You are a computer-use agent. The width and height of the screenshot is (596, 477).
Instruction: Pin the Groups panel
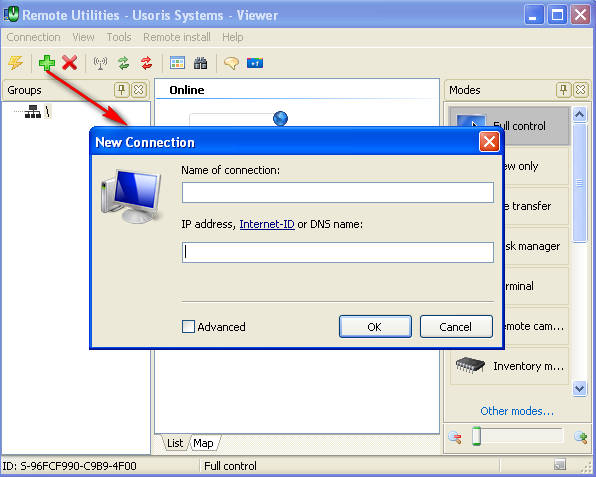tap(122, 90)
